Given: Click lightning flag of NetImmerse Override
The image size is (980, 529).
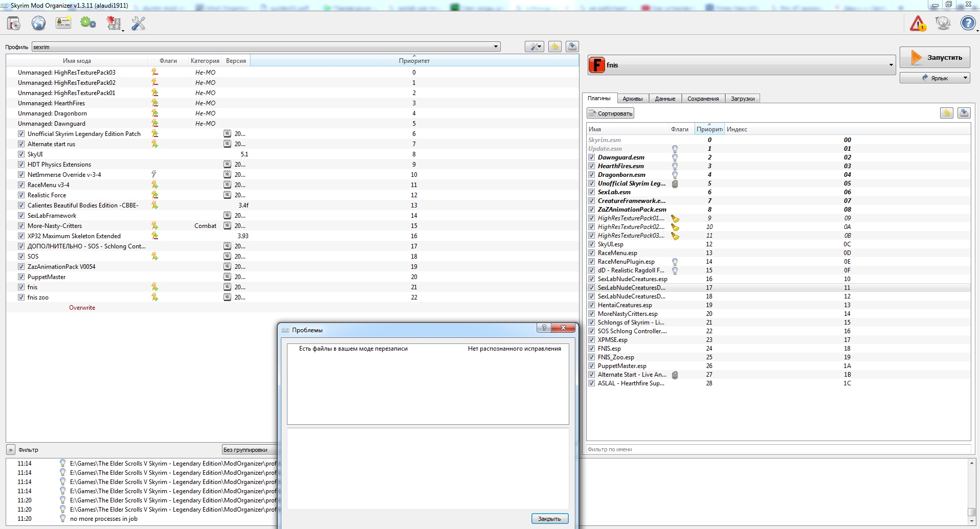Looking at the screenshot, I should click(x=154, y=174).
